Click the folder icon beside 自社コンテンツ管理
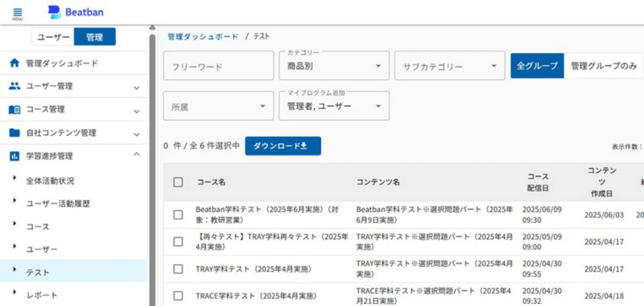This screenshot has height=306, width=644. pyautogui.click(x=15, y=133)
